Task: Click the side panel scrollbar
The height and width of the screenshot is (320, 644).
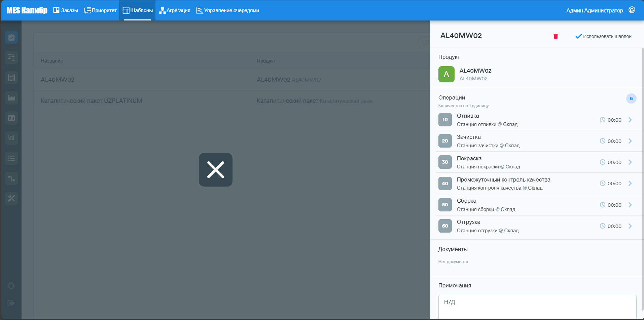Action: coord(642,180)
